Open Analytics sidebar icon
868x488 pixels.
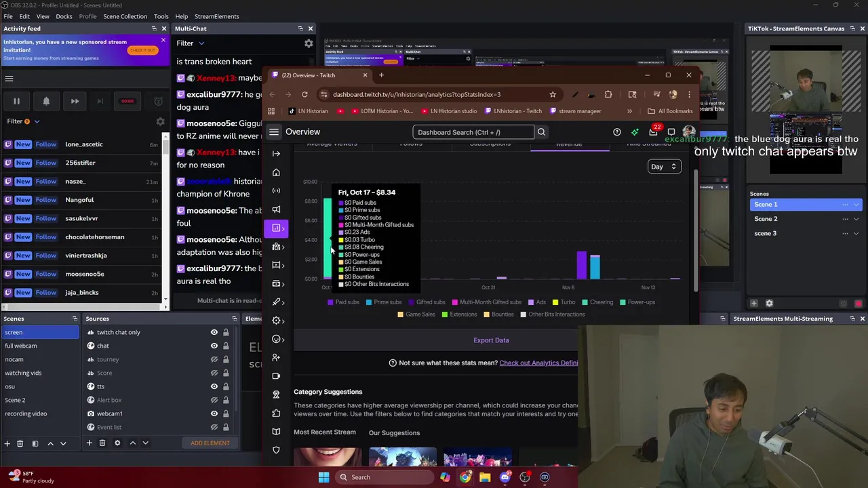coord(276,228)
